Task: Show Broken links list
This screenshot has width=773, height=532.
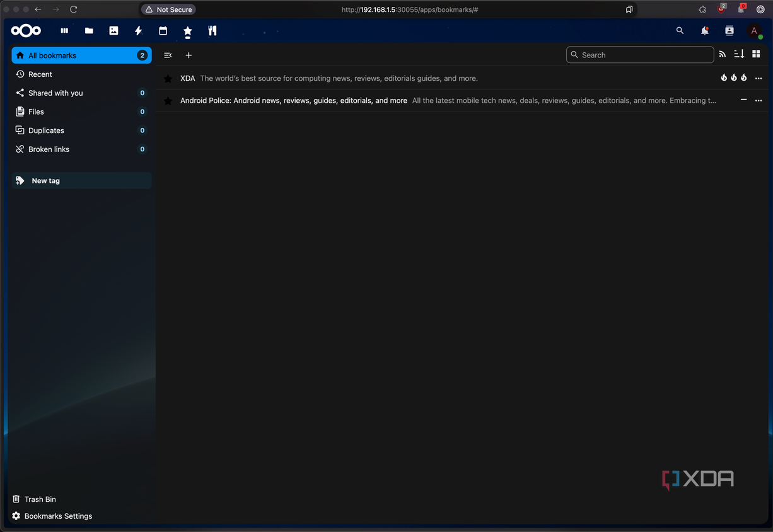Action: click(81, 149)
